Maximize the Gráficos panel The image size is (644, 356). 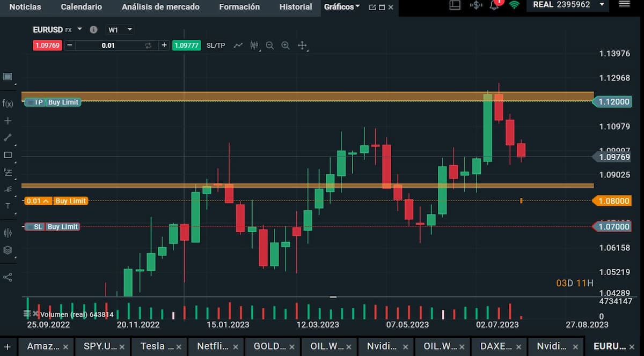coord(382,7)
